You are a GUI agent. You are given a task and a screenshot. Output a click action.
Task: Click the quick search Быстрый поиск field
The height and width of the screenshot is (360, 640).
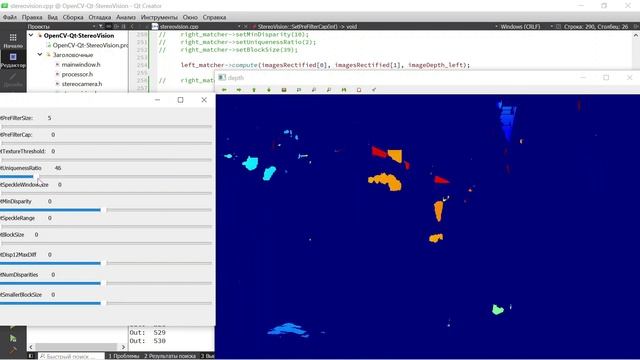(x=70, y=356)
